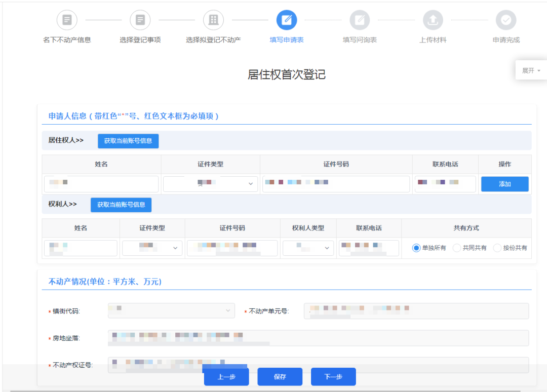Select the 按份共有 ownership option
The width and height of the screenshot is (547, 392).
(497, 248)
